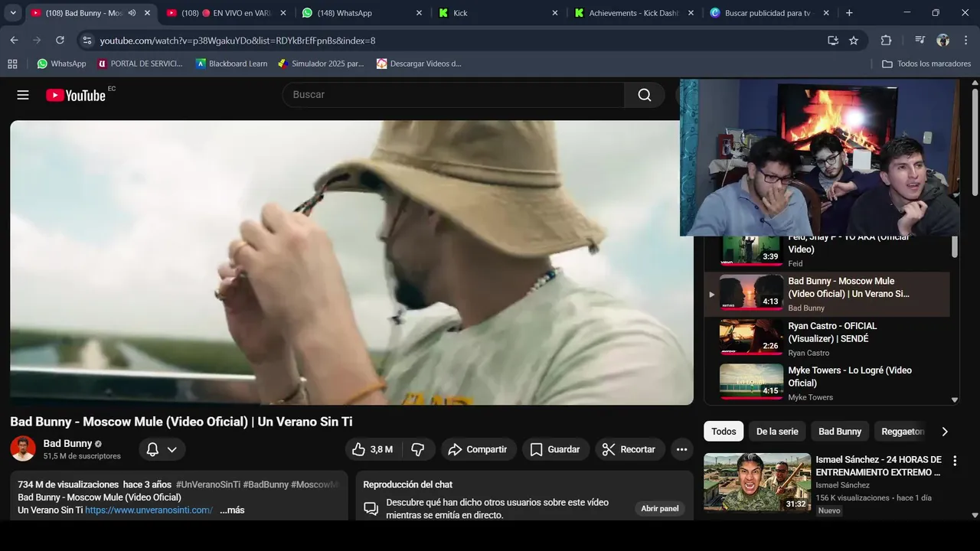Dislike the video with thumbs-down

pos(418,449)
